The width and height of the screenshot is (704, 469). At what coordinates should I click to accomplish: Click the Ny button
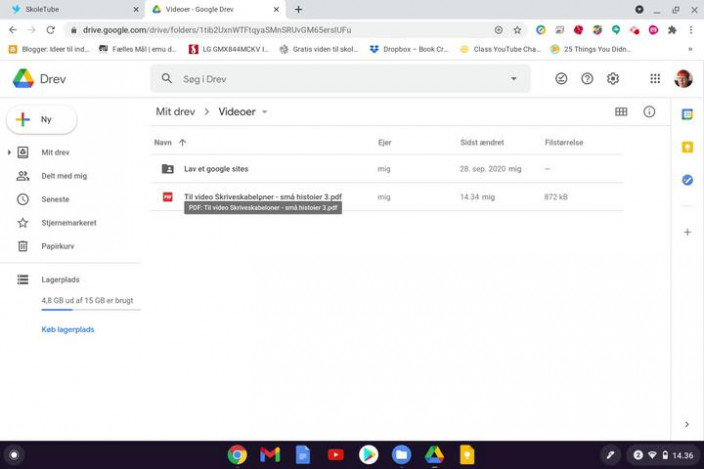(x=41, y=120)
